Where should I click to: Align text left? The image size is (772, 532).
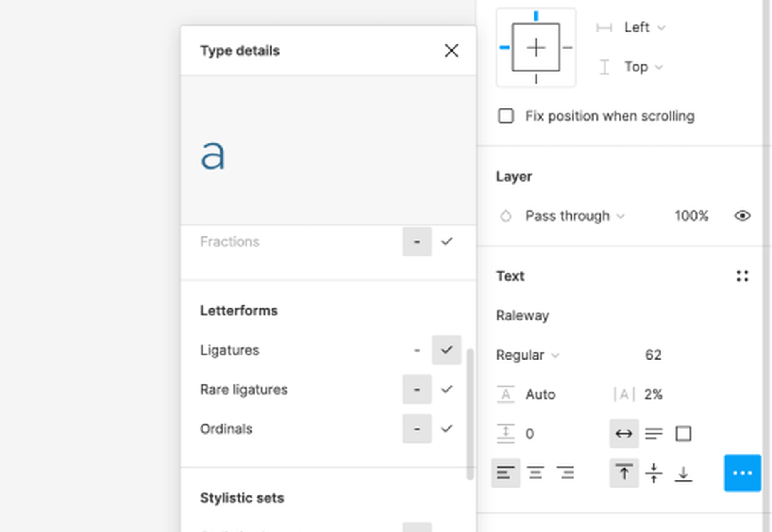(506, 473)
